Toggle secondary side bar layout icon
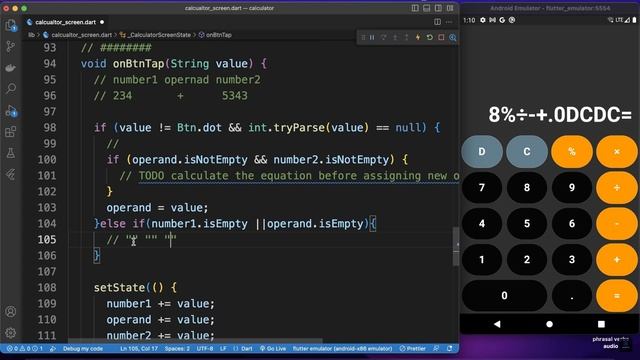 click(438, 8)
